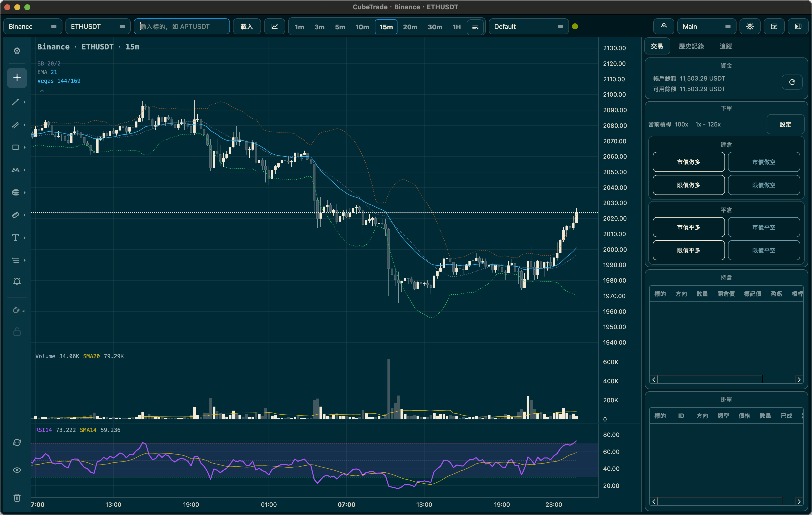This screenshot has height=515, width=812.
Task: Click the sync drawings refresh icon
Action: 17,442
